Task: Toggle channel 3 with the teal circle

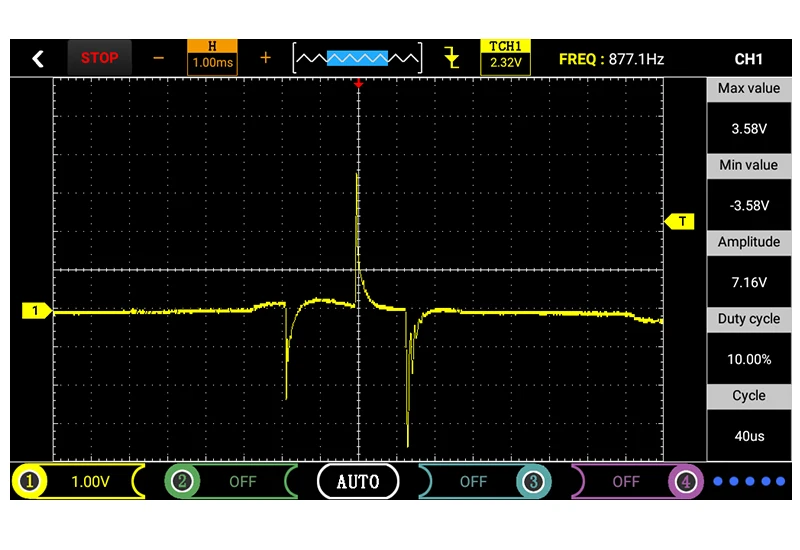Action: click(533, 481)
